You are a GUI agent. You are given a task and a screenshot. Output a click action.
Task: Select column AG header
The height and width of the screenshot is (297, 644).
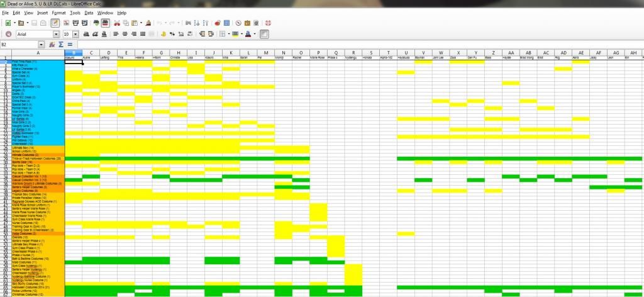coord(616,53)
